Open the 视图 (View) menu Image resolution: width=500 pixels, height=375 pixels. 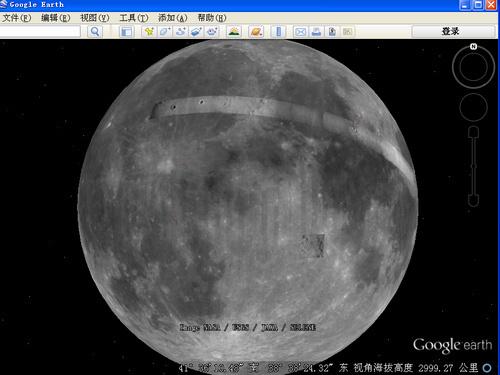(95, 18)
